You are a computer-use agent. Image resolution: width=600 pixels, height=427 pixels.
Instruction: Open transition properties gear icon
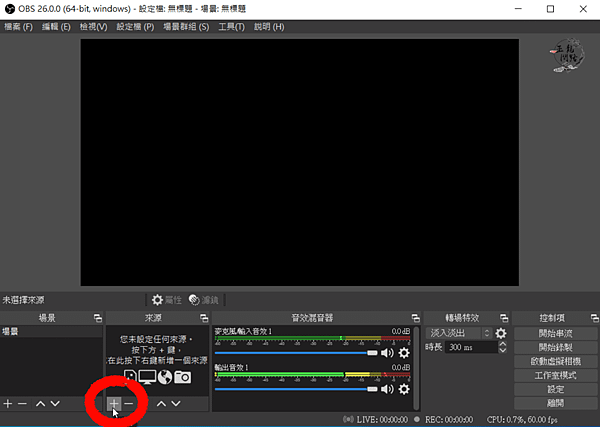(x=501, y=333)
